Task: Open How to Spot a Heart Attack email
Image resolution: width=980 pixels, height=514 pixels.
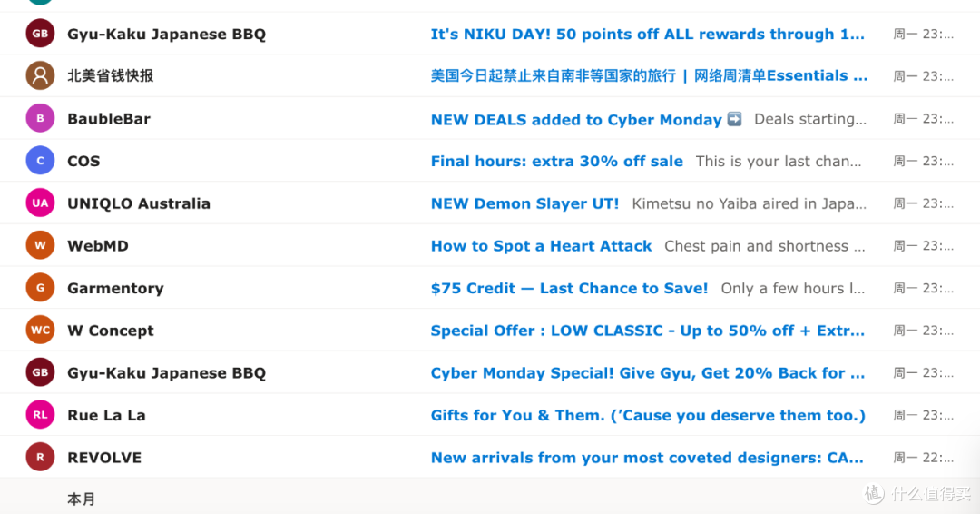Action: click(541, 246)
